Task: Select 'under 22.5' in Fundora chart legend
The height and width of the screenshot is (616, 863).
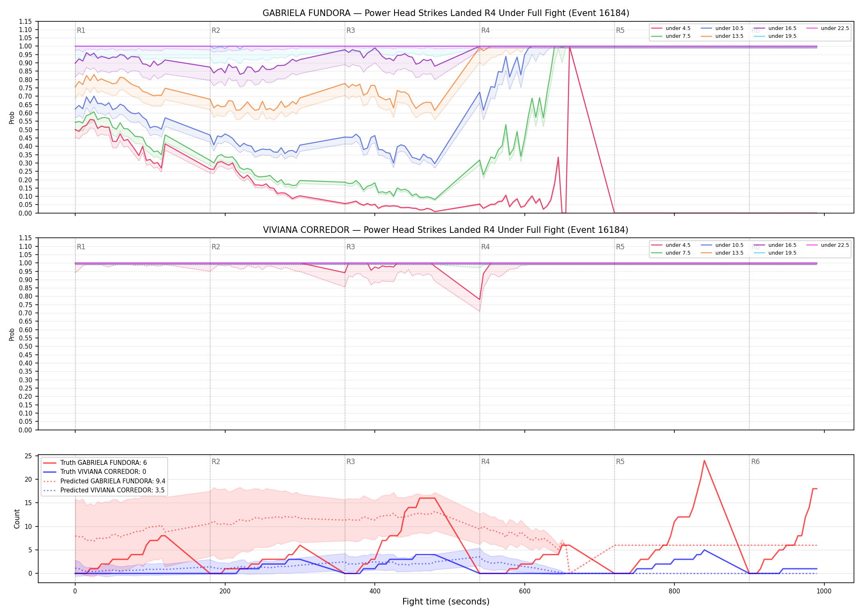Action: pos(828,28)
